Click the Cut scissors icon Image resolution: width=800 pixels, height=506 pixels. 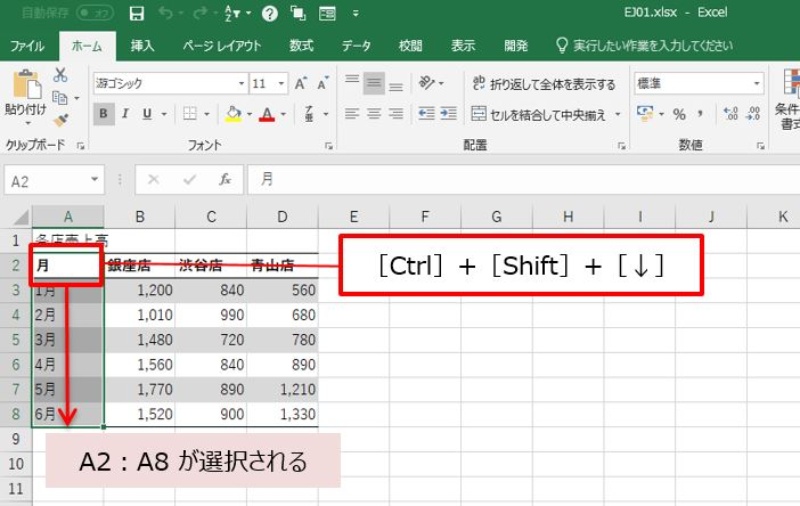(x=60, y=75)
